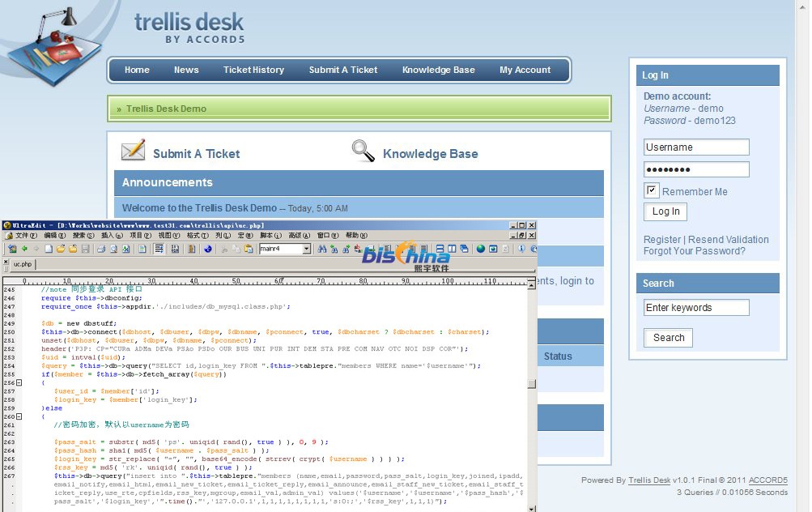The height and width of the screenshot is (512, 812).
Task: Click the Knowledge Base magnifier icon
Action: 363,151
